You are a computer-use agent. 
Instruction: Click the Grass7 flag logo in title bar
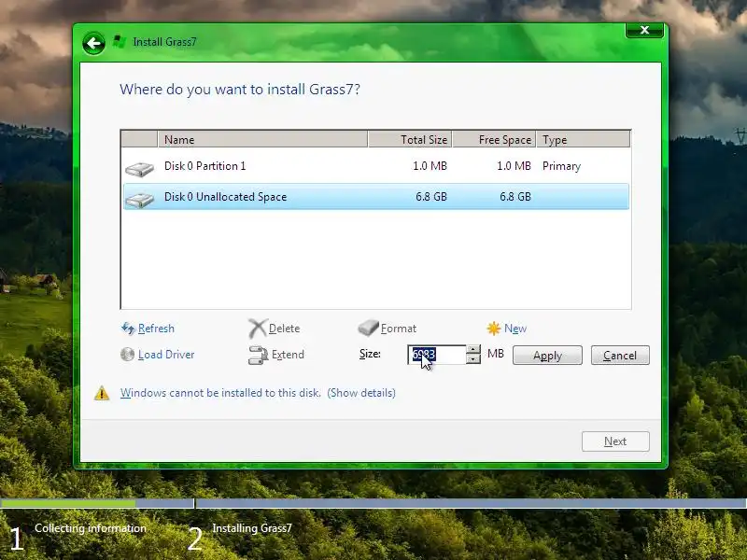tap(120, 42)
